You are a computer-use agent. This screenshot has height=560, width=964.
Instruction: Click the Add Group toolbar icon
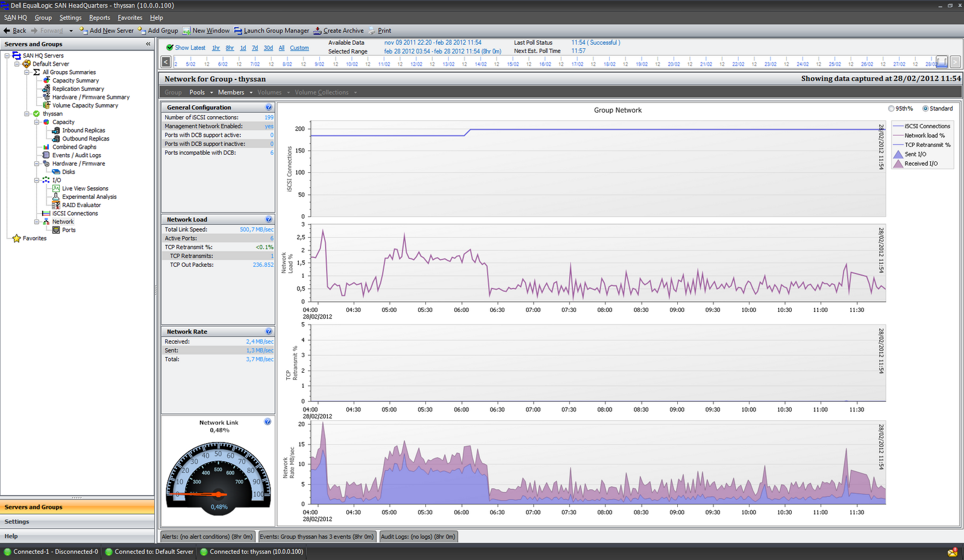[142, 30]
